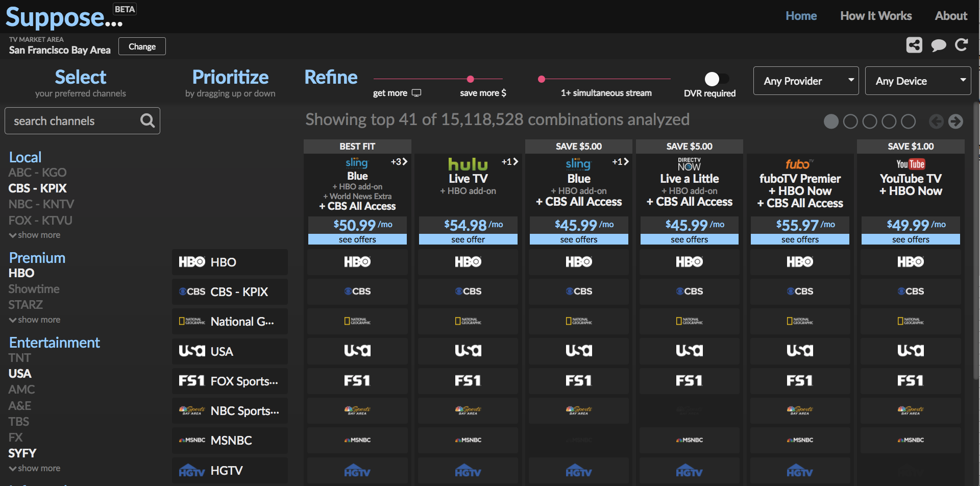Click the page vertical scrollbar
This screenshot has height=486, width=980.
tap(976, 240)
